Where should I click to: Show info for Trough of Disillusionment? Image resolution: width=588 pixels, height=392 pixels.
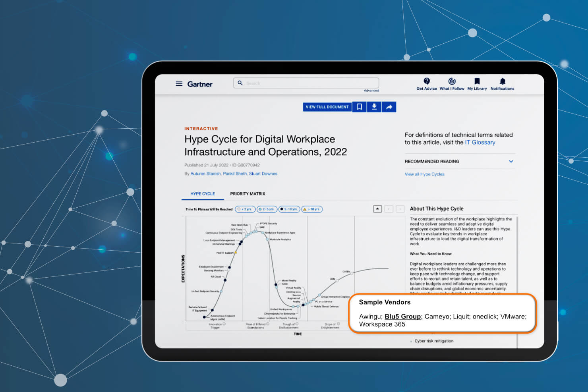(x=297, y=324)
